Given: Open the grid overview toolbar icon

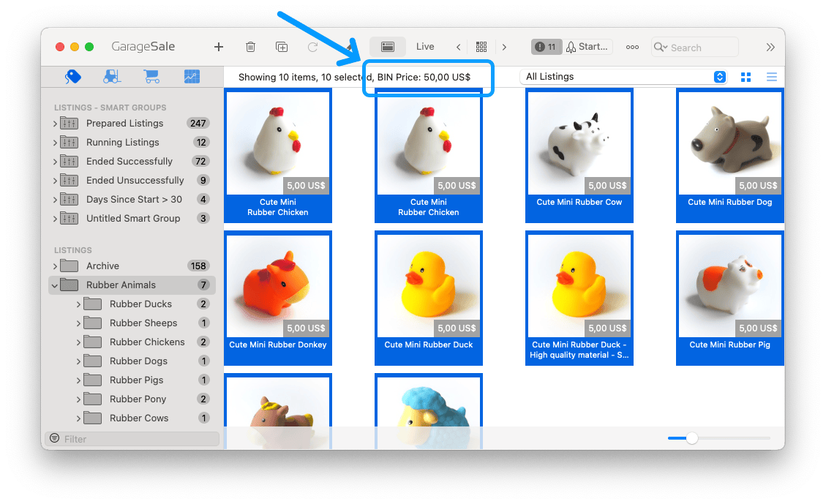Looking at the screenshot, I should 481,47.
